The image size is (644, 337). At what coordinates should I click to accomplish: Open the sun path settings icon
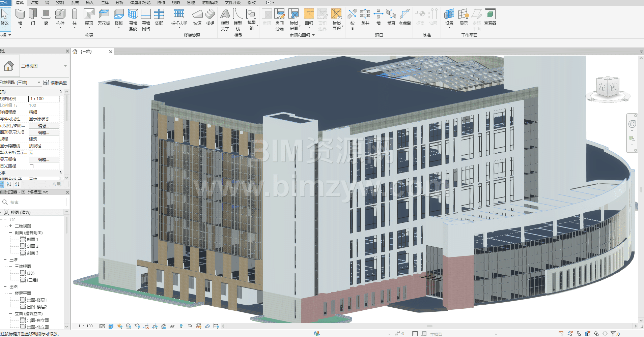(x=119, y=326)
